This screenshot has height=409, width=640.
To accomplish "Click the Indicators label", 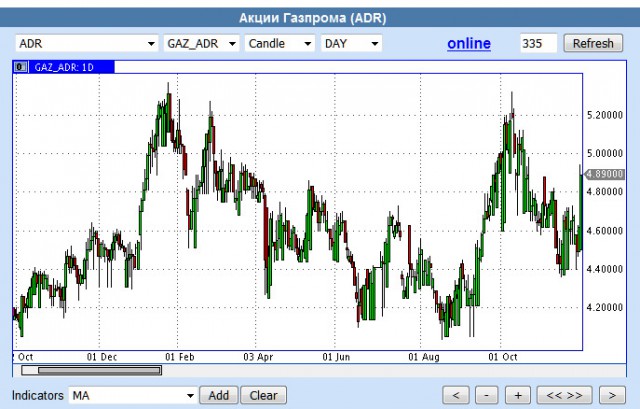I will point(38,395).
